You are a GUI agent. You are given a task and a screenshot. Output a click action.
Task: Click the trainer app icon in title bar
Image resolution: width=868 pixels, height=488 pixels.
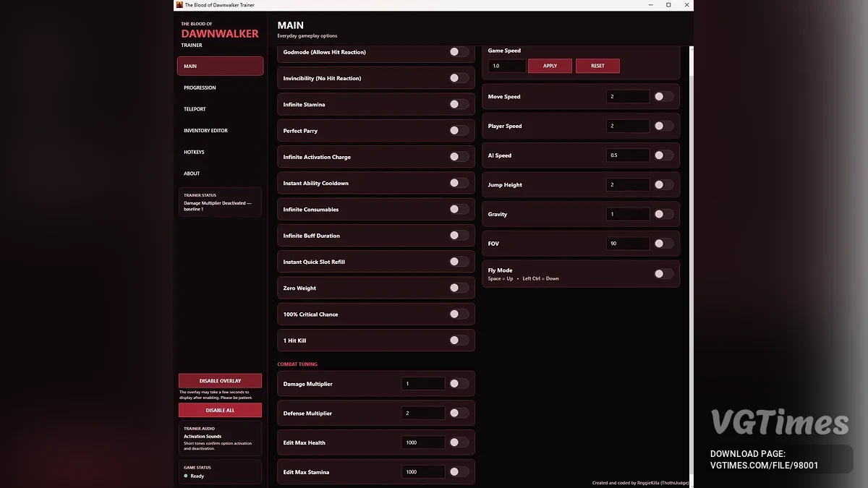pyautogui.click(x=179, y=5)
